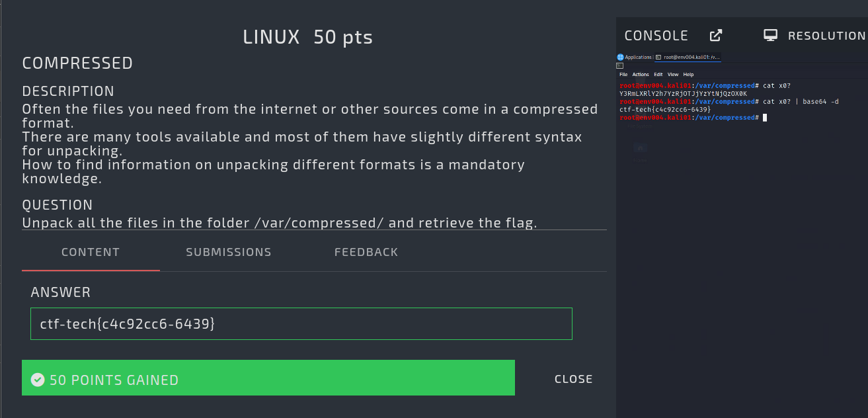The width and height of the screenshot is (868, 418).
Task: Go to the Feedback tab
Action: [366, 252]
